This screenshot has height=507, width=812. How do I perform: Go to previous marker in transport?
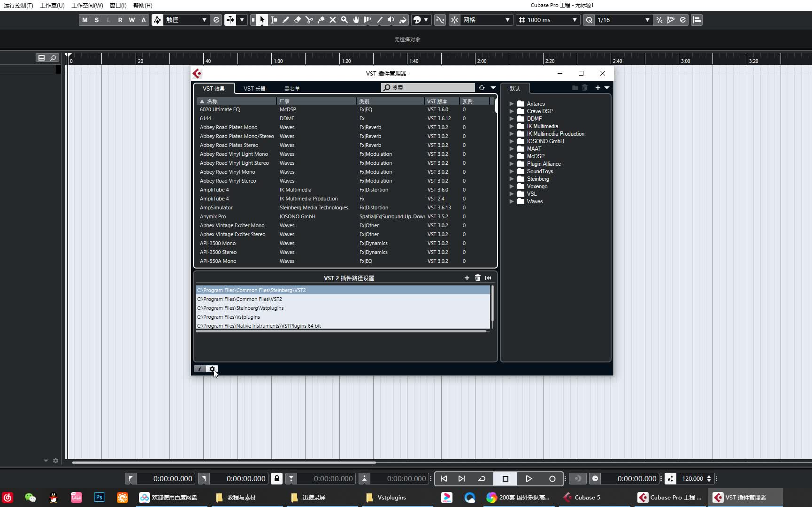(444, 478)
